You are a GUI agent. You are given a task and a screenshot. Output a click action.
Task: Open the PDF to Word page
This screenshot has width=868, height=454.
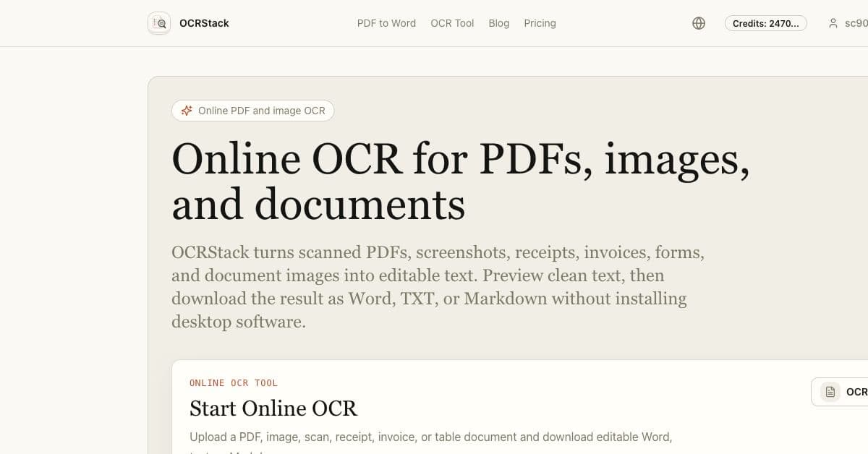(386, 23)
